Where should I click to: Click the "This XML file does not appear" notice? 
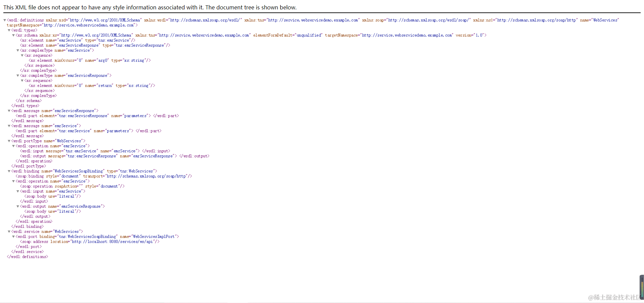pos(150,7)
